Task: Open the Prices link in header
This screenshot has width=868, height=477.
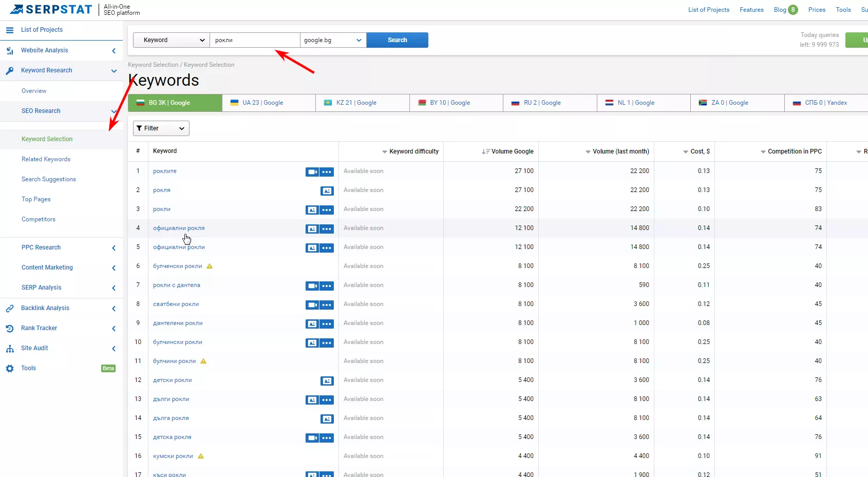Action: coord(817,10)
